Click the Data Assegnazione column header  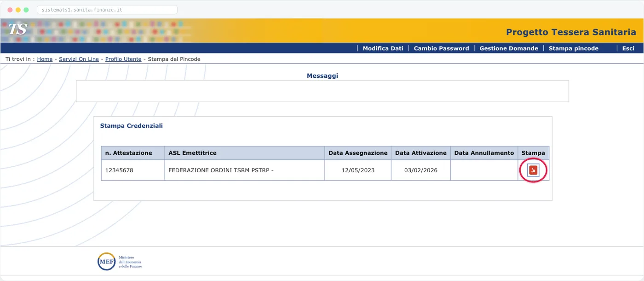click(358, 153)
